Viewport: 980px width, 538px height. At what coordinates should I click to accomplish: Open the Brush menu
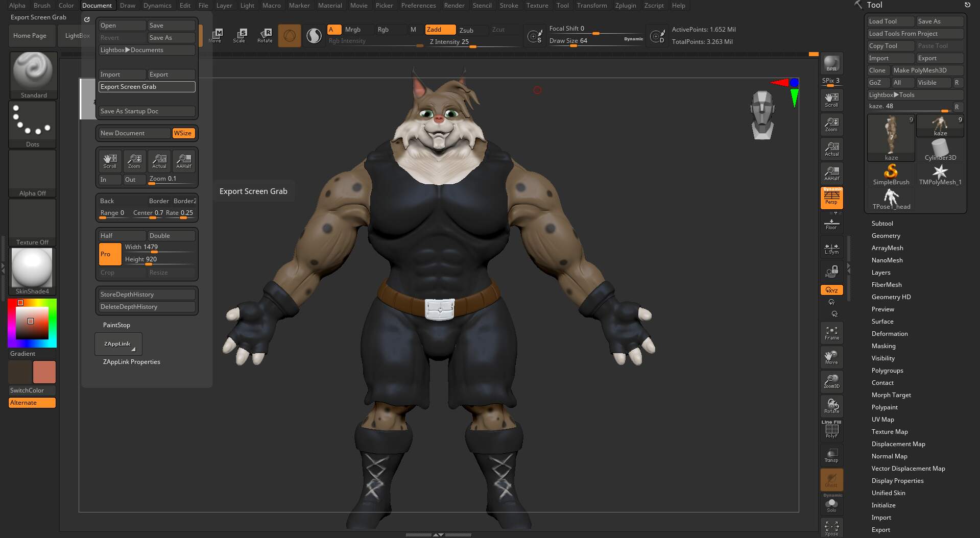pos(42,6)
